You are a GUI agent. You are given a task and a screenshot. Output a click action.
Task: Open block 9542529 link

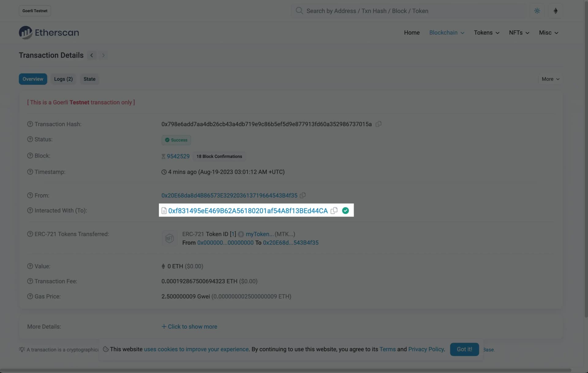[178, 156]
